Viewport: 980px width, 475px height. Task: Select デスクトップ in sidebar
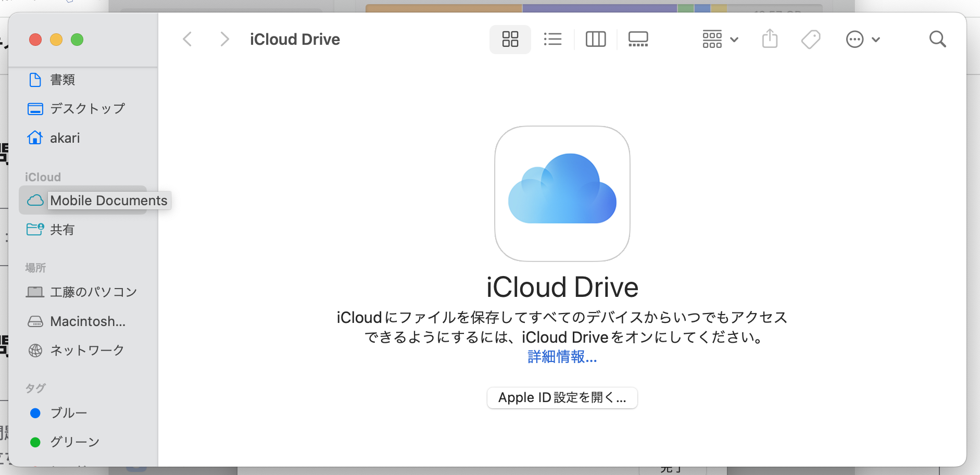tap(87, 108)
